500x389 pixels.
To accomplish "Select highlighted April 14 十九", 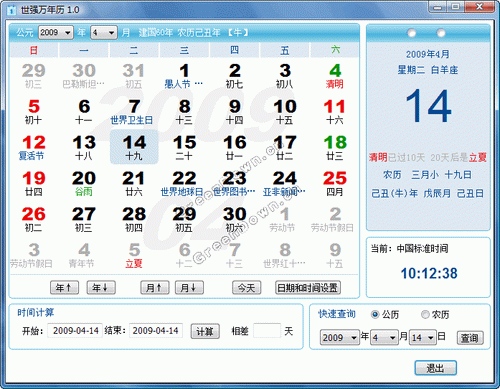I will [x=134, y=147].
